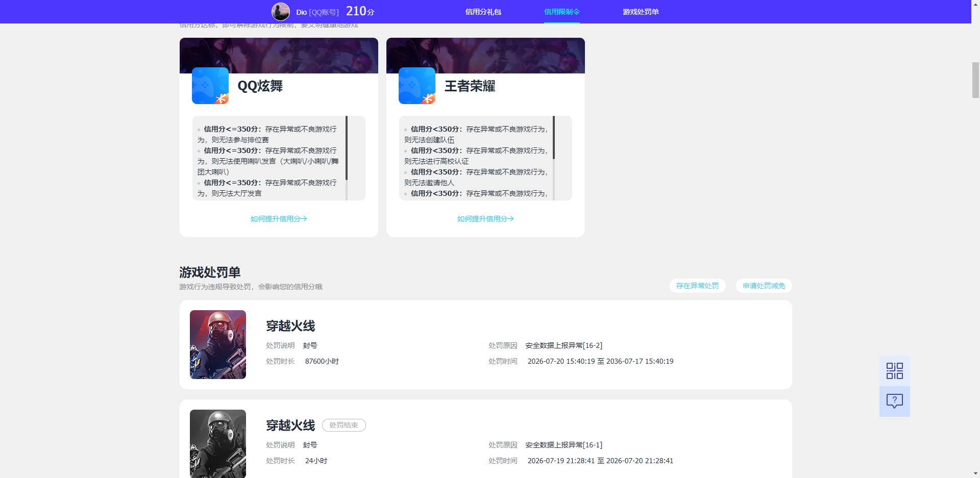Click the Dio [QQ账号] name text
Screen dimensions: 980x478
click(x=317, y=12)
